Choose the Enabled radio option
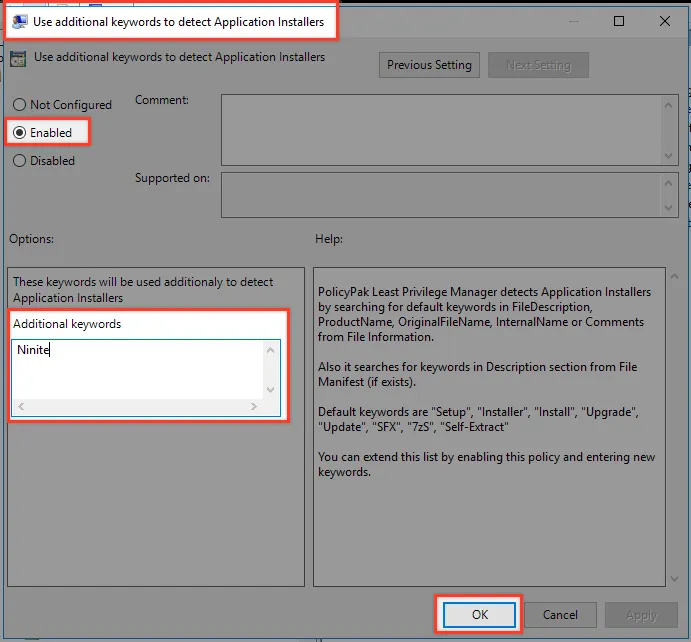Screen dimensions: 691x642 pyautogui.click(x=20, y=133)
